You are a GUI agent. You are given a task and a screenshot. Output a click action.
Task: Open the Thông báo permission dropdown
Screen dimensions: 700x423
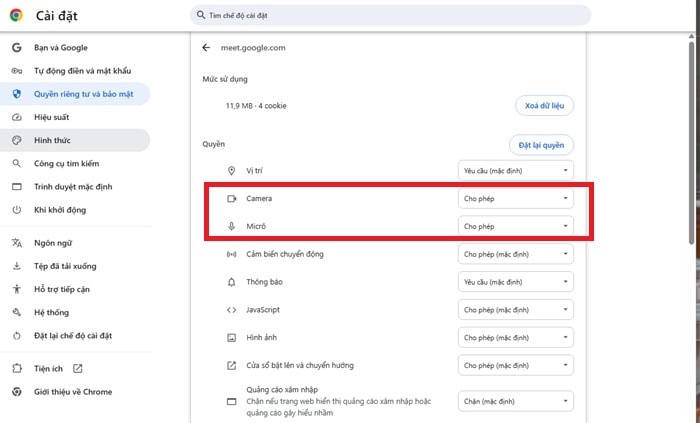516,282
